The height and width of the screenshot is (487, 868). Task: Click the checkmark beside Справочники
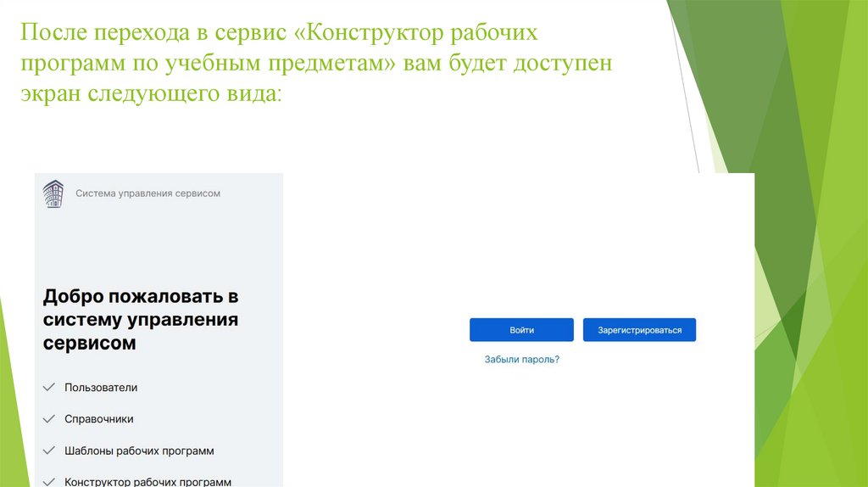tap(48, 418)
